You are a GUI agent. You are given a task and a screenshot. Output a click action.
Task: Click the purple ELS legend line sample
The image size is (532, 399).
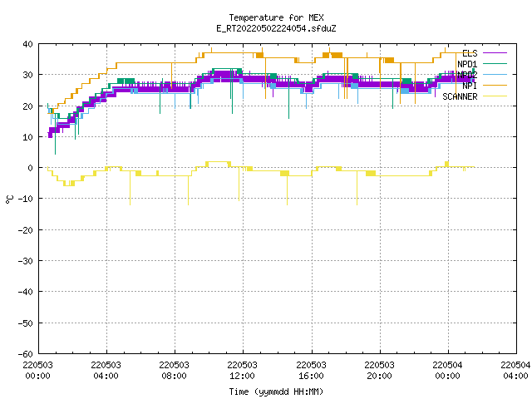(495, 53)
